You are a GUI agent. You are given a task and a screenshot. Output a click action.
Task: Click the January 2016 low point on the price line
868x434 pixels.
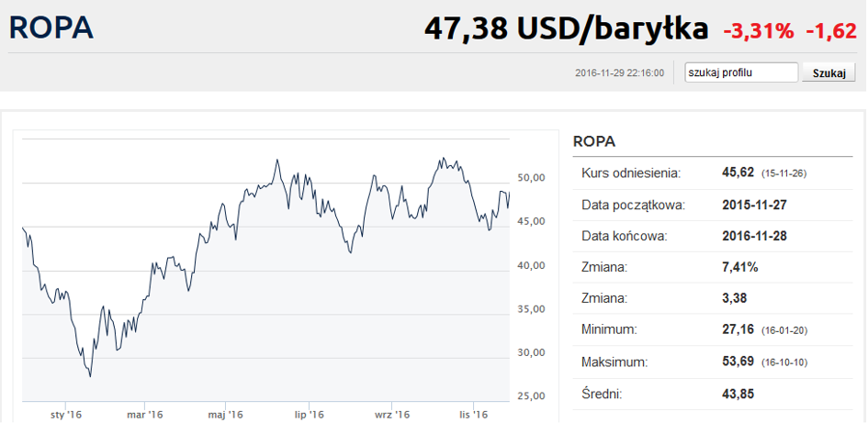[90, 376]
